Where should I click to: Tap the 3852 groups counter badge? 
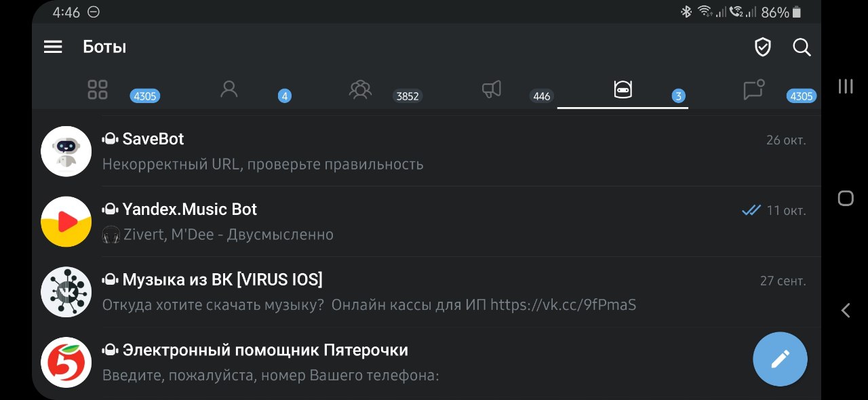(x=408, y=96)
